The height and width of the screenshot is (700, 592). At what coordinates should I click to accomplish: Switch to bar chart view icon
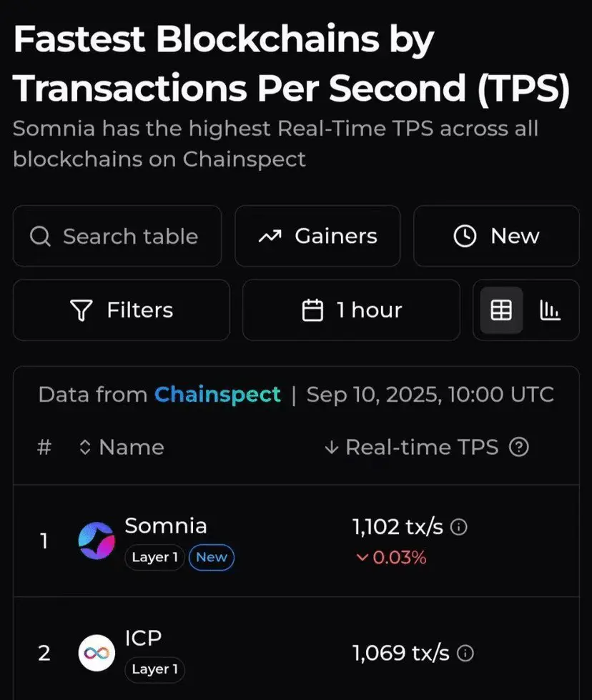(x=550, y=310)
